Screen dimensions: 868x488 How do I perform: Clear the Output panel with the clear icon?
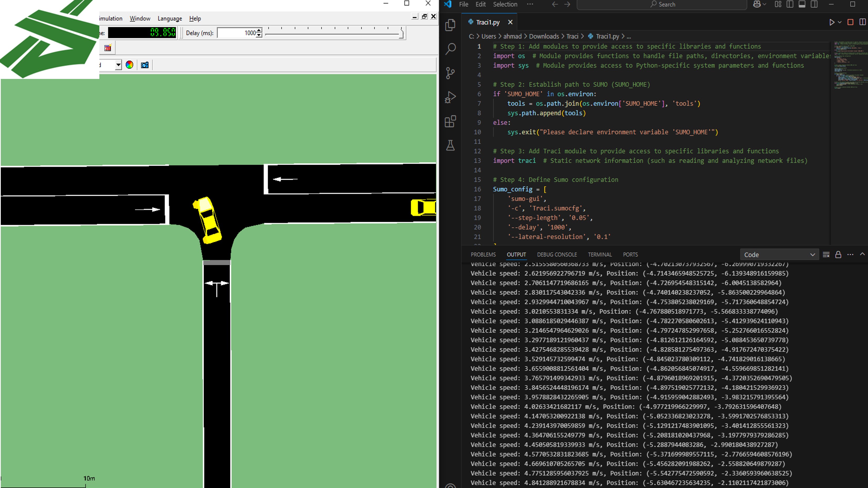point(826,254)
